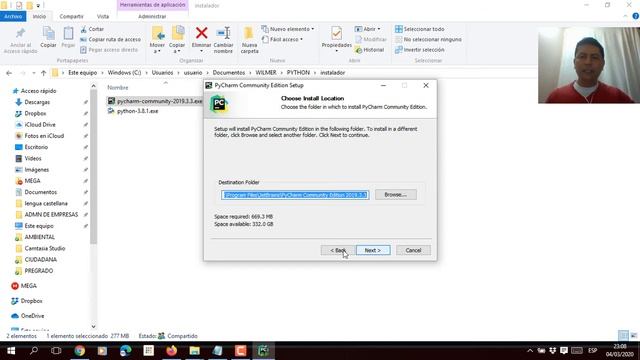The width and height of the screenshot is (640, 360).
Task: Launch Google Chrome from the taskbar
Action: (80, 351)
